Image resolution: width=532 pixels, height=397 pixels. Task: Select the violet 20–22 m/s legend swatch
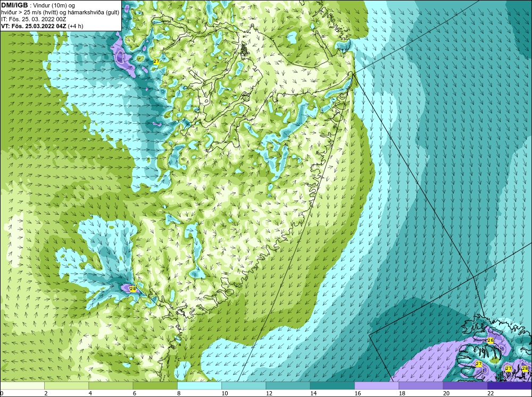click(x=465, y=386)
